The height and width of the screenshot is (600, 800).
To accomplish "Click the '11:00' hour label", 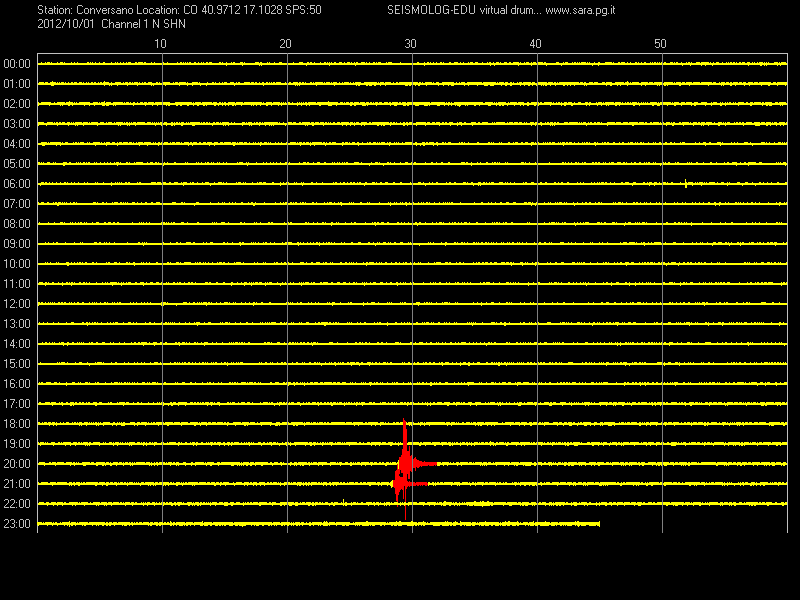I will pos(17,284).
